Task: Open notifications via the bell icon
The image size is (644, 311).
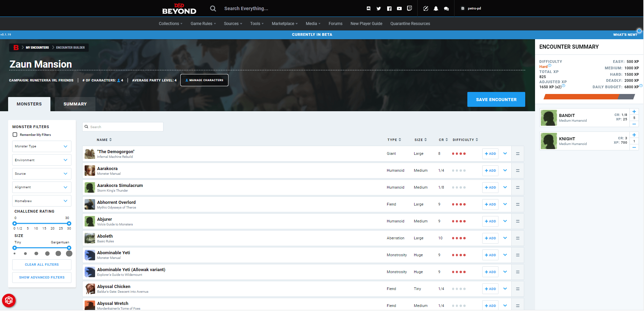Action: click(x=436, y=8)
